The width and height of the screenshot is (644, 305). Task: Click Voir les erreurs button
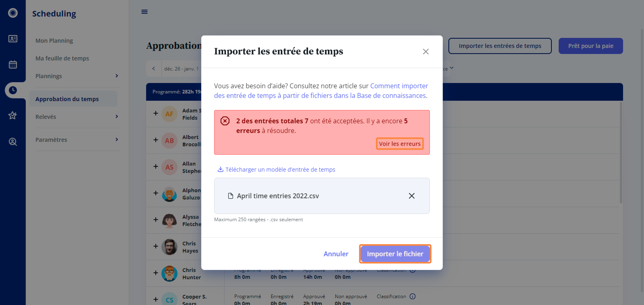399,144
